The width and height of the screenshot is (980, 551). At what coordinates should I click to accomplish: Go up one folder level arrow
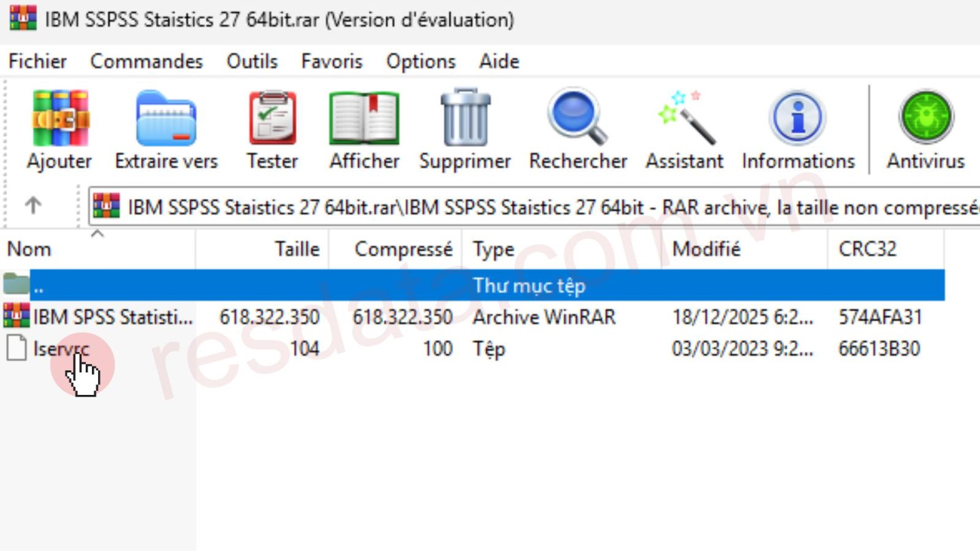pyautogui.click(x=33, y=205)
